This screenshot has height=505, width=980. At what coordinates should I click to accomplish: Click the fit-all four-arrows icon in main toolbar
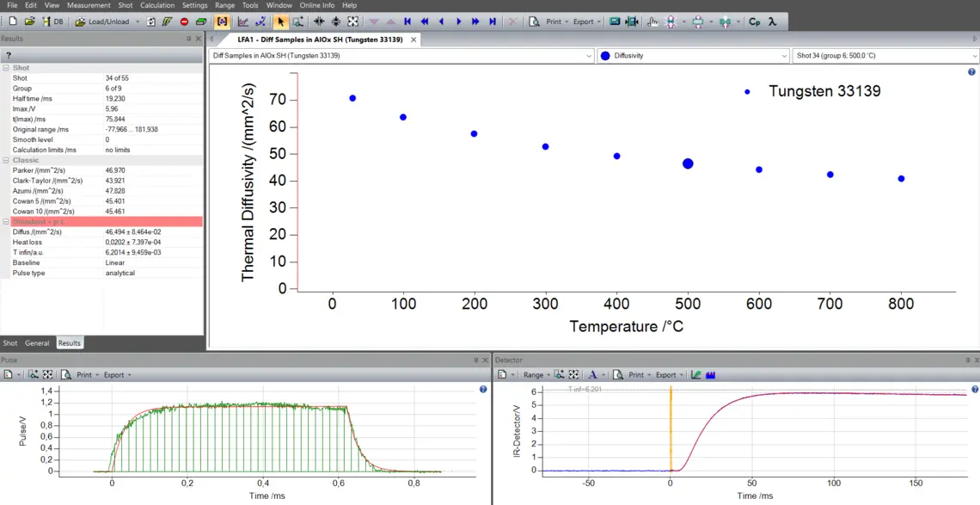click(353, 22)
